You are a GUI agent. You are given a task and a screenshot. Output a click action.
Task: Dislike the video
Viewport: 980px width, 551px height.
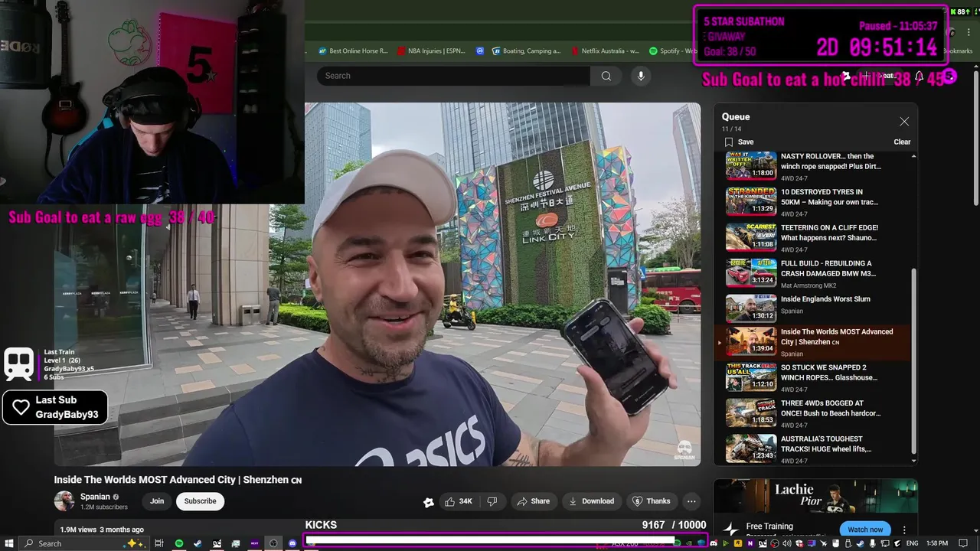point(492,501)
